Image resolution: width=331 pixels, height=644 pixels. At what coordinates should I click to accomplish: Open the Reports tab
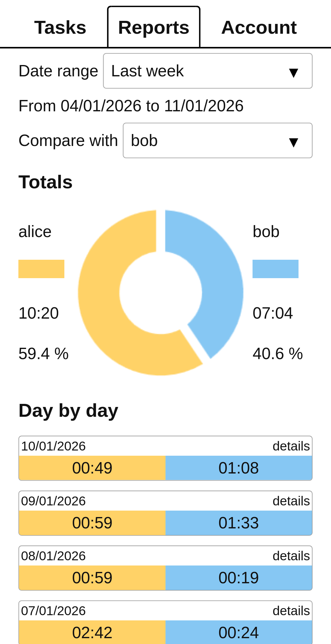click(154, 28)
